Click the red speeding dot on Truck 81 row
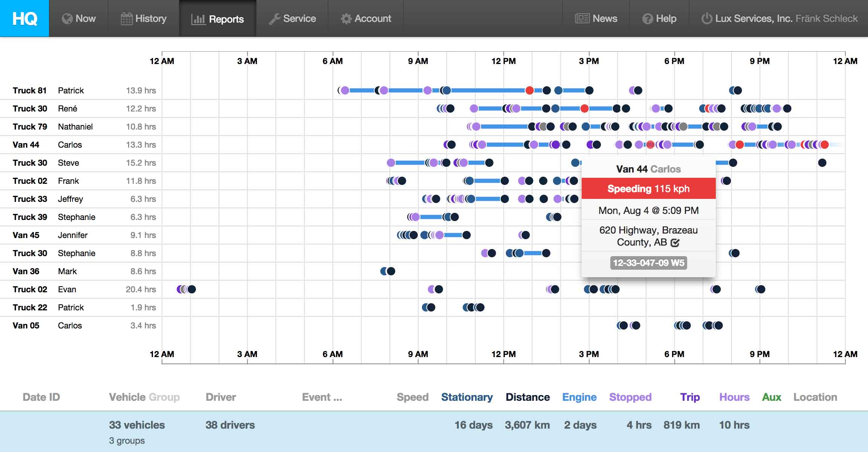The width and height of the screenshot is (868, 452). pos(529,90)
